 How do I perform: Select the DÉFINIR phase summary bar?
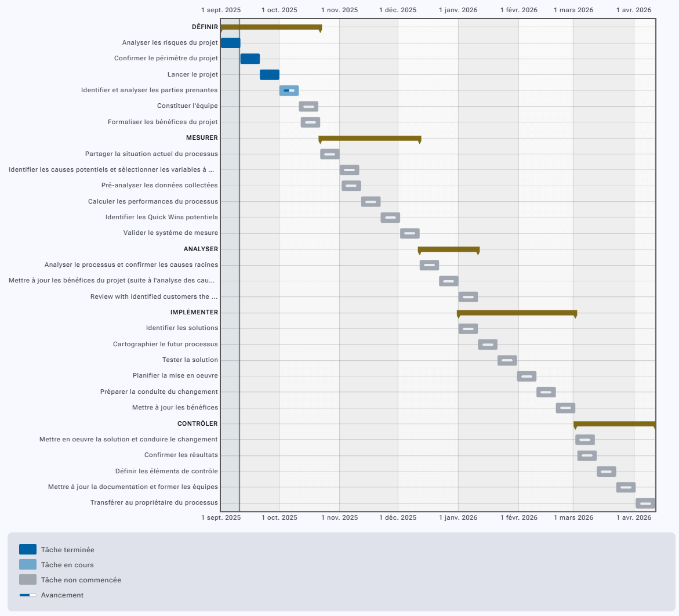click(271, 27)
